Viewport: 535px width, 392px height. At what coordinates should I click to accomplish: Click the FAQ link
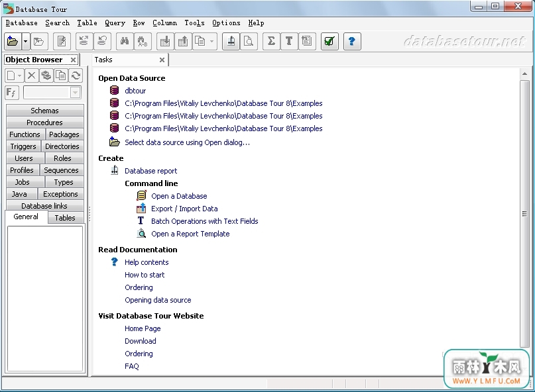132,366
